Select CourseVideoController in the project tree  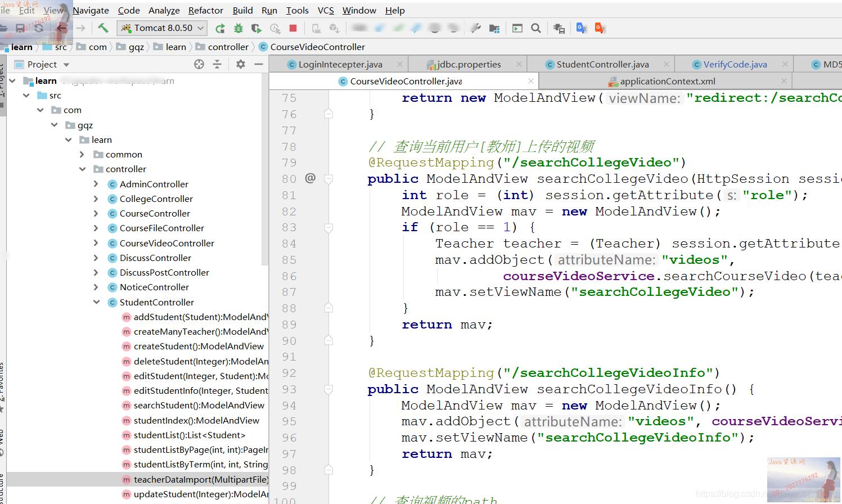tap(166, 243)
